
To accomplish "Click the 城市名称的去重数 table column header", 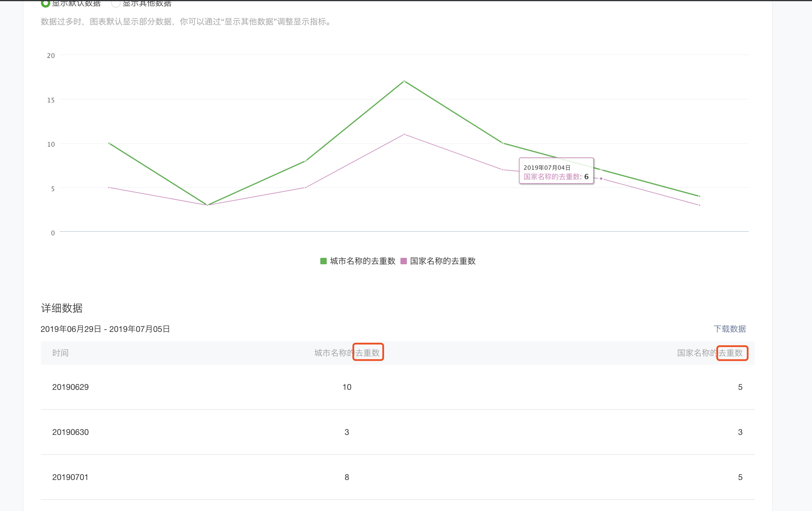I will click(x=347, y=353).
